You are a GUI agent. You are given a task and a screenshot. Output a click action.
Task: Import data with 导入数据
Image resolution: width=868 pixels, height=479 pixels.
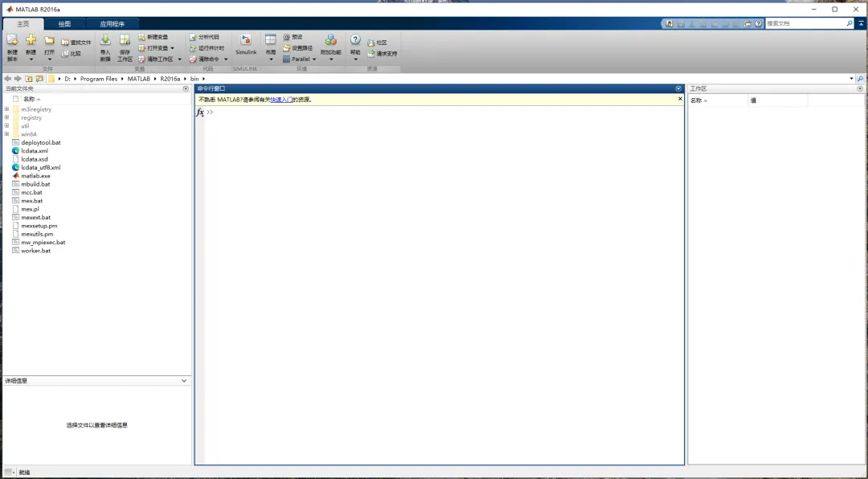[105, 47]
